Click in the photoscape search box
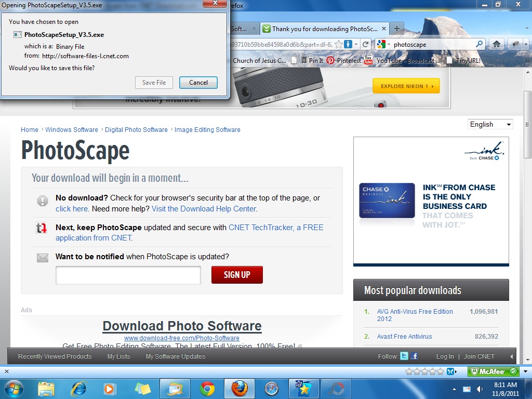The image size is (532, 399). [x=433, y=45]
